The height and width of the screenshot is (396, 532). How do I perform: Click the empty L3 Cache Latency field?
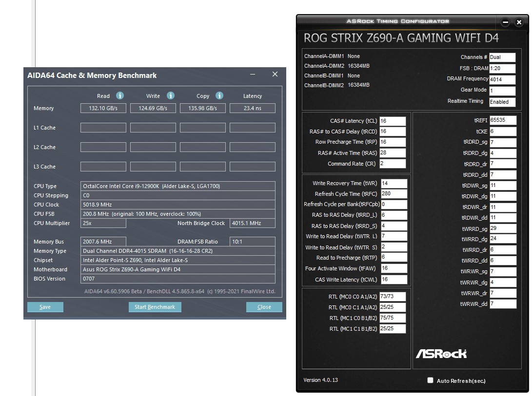(253, 167)
